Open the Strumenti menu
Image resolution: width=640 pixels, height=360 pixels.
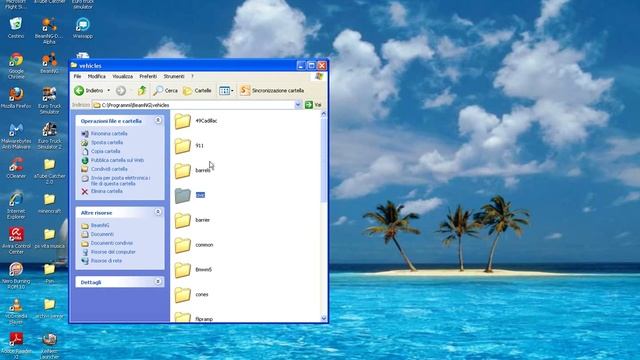(174, 76)
